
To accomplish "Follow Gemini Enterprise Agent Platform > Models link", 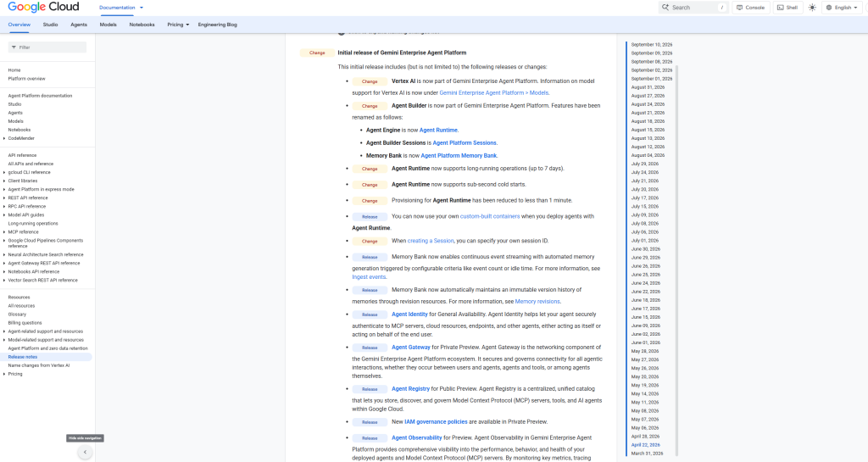I will click(x=494, y=93).
